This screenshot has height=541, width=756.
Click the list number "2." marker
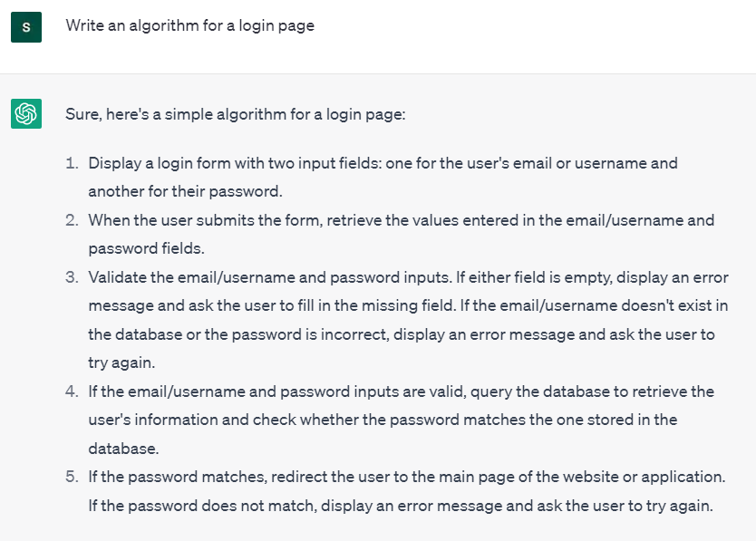[x=72, y=220]
